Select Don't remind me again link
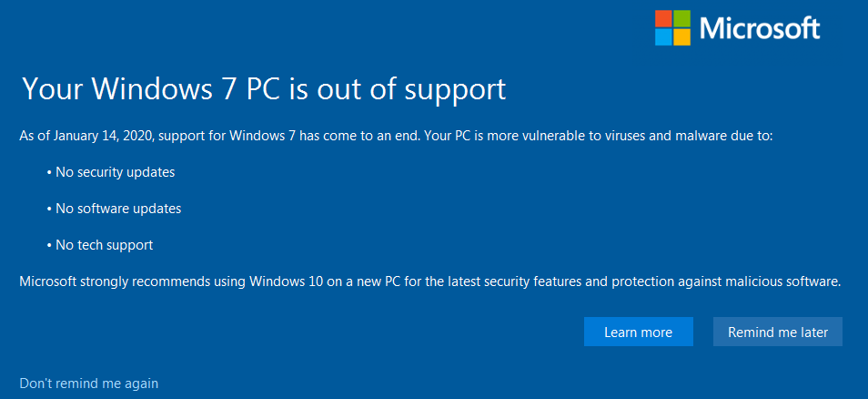This screenshot has width=868, height=399. pyautogui.click(x=88, y=384)
